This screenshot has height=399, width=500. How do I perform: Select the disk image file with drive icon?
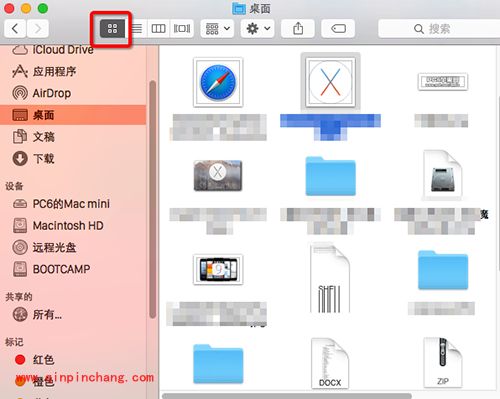[x=443, y=175]
